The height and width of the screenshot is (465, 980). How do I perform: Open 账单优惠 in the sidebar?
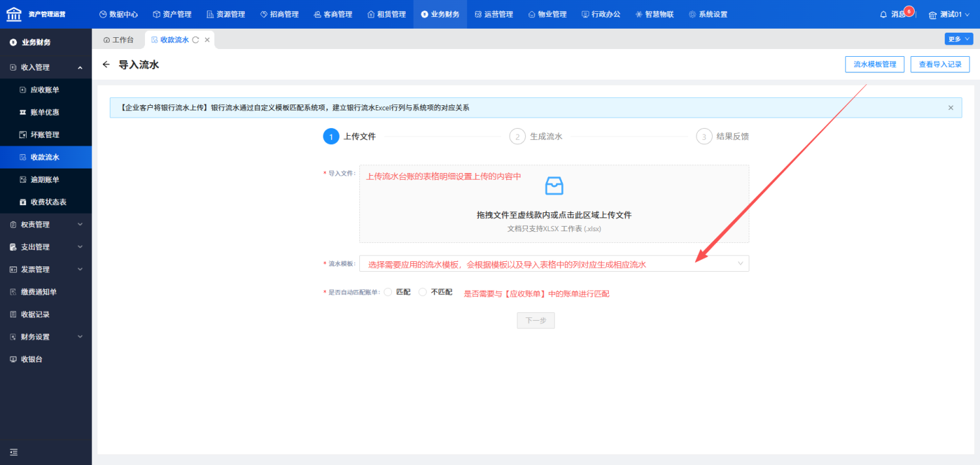click(x=46, y=112)
